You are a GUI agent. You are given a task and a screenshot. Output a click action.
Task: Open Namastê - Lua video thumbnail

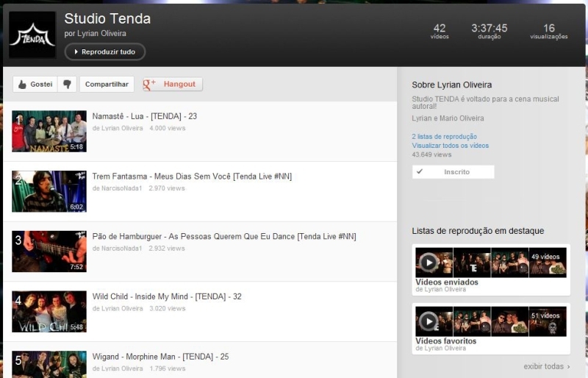tap(49, 131)
